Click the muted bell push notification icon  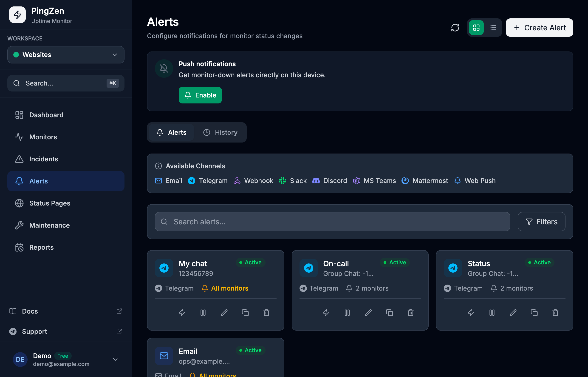click(164, 69)
